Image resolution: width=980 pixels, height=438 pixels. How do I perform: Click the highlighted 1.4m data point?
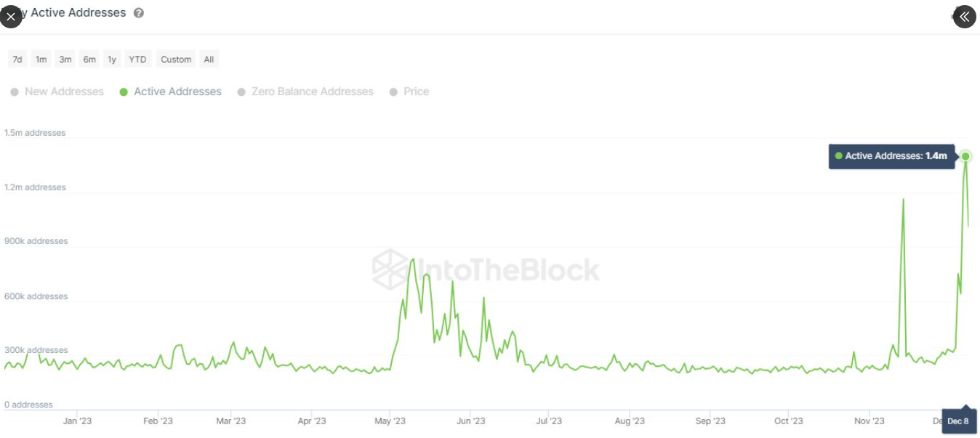pyautogui.click(x=965, y=156)
